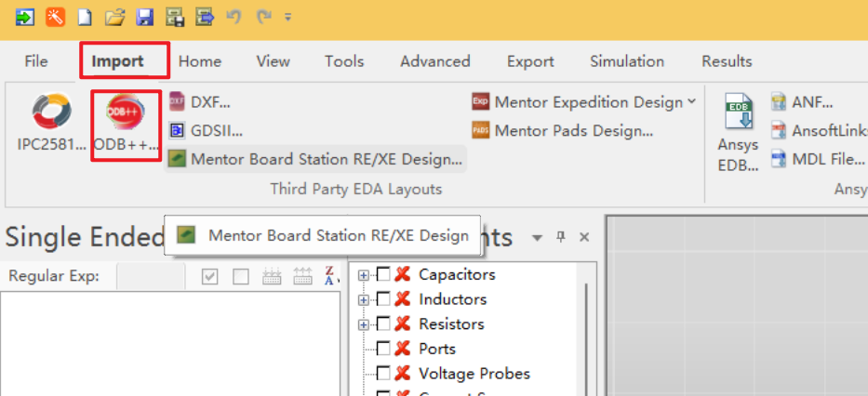868x396 pixels.
Task: Click the empty-box deselect all icon
Action: pos(241,276)
